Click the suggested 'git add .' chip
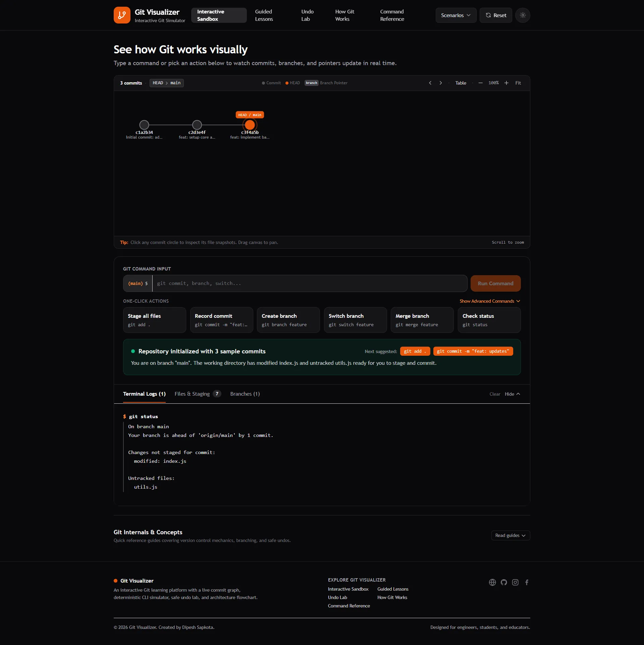This screenshot has height=645, width=644. click(x=415, y=351)
